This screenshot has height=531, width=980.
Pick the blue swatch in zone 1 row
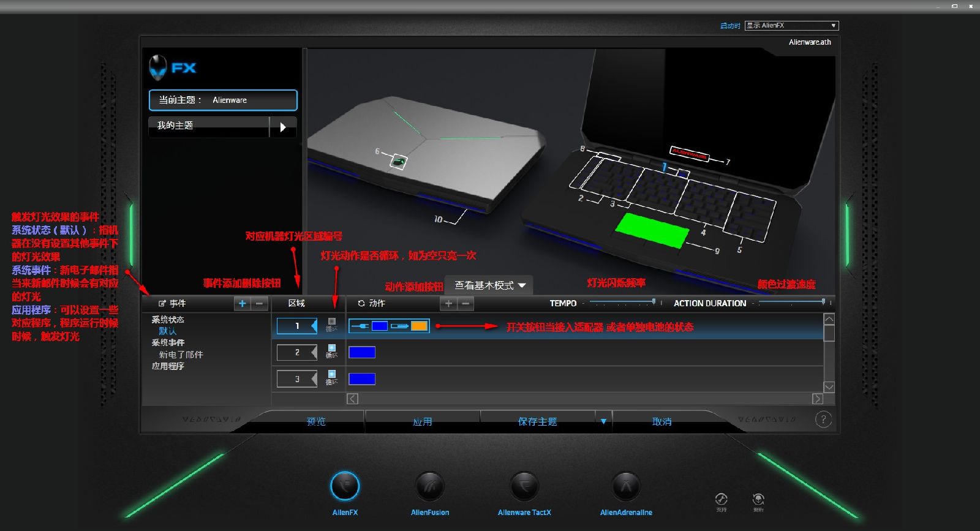pyautogui.click(x=380, y=326)
